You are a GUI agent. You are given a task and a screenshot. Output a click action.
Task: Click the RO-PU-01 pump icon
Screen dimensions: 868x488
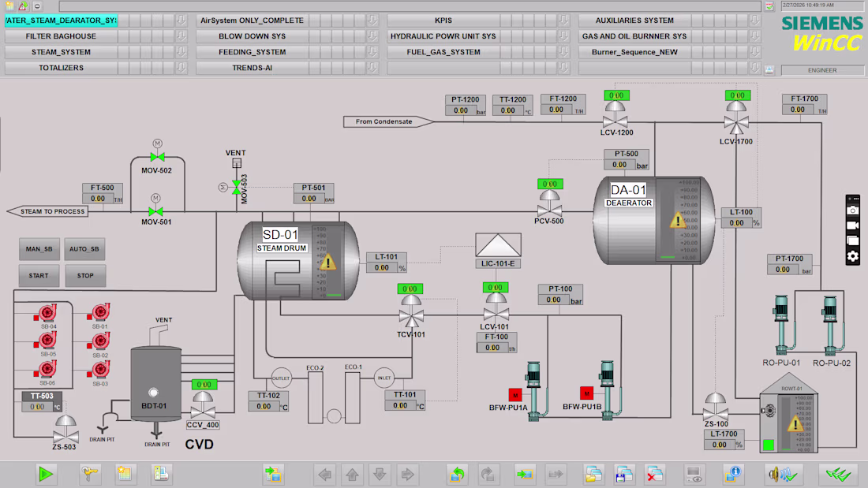[781, 326]
